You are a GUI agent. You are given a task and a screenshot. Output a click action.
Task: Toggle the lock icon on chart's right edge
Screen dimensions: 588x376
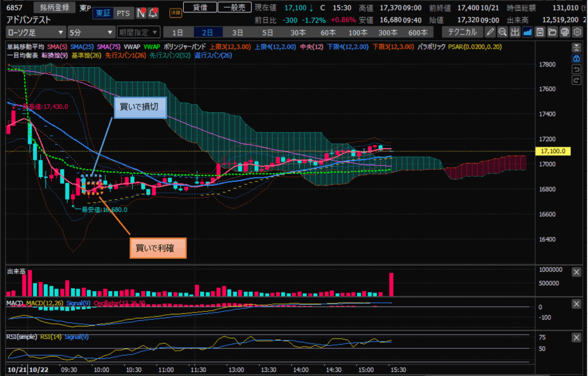pos(577,59)
